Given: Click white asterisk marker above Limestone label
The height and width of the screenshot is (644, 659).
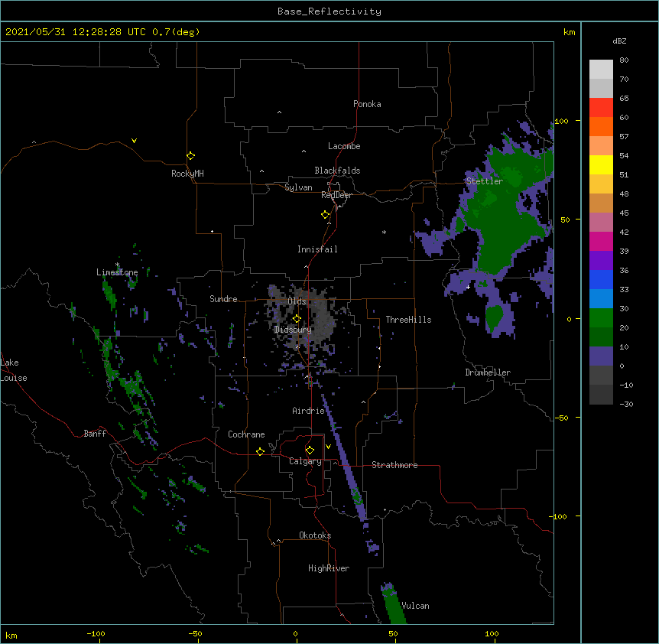Looking at the screenshot, I should (x=118, y=265).
